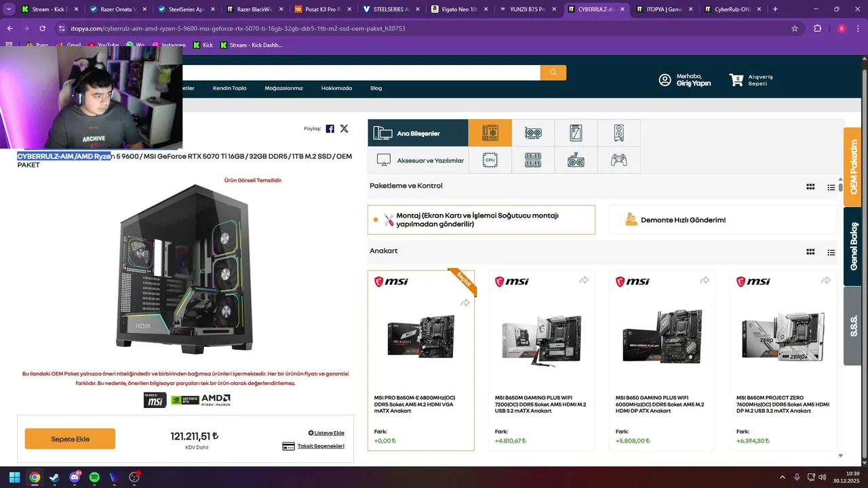This screenshot has height=488, width=868.
Task: Open the SSD storage component category icon
Action: pos(576,133)
